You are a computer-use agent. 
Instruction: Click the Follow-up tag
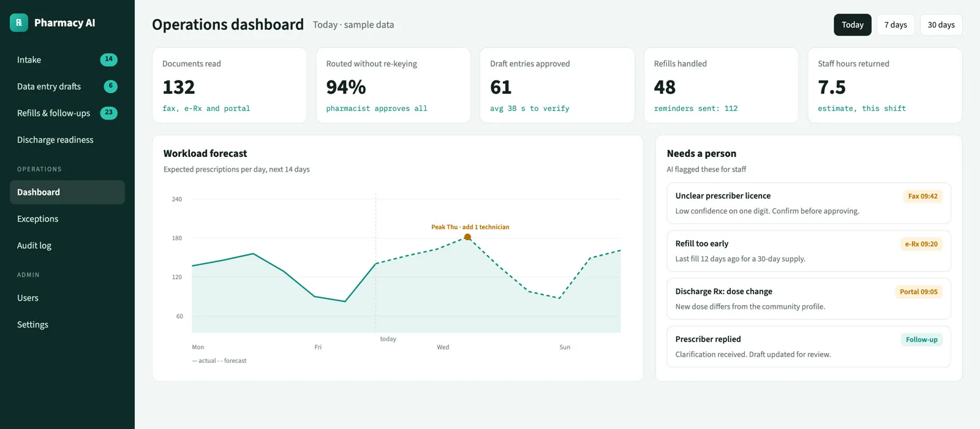(x=921, y=340)
